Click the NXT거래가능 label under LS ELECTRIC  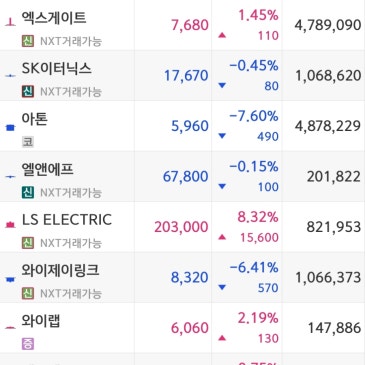(71, 243)
